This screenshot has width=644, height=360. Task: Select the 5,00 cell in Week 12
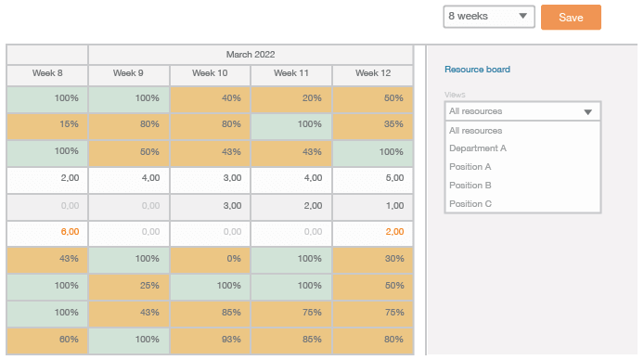[x=372, y=180]
